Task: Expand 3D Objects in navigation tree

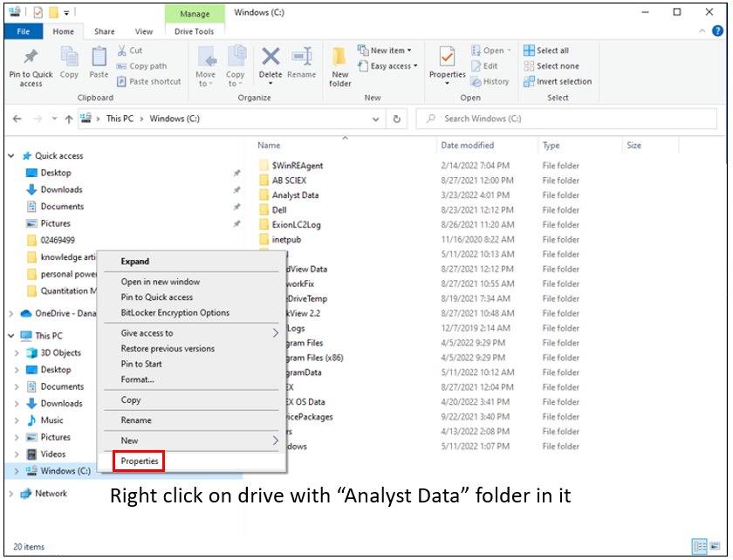Action: [x=17, y=353]
